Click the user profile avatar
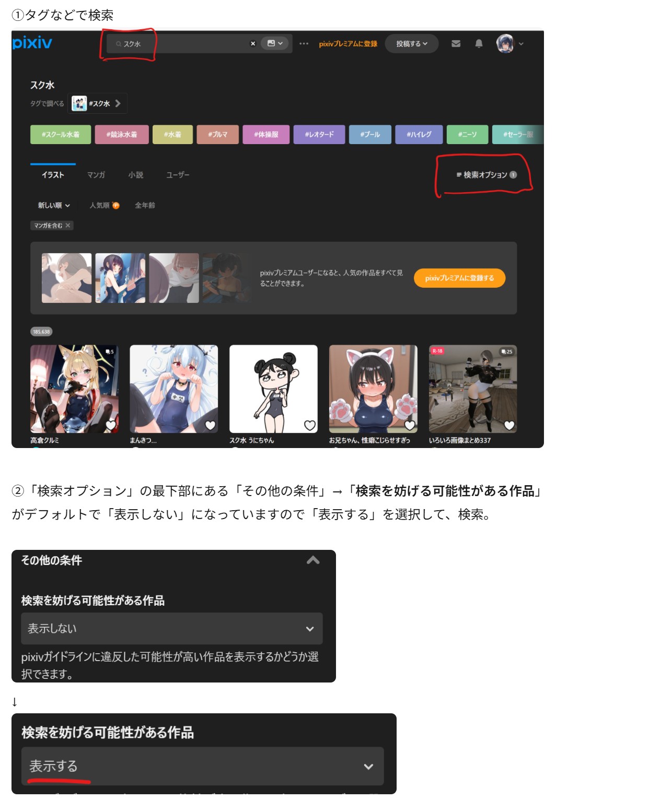 [x=505, y=44]
